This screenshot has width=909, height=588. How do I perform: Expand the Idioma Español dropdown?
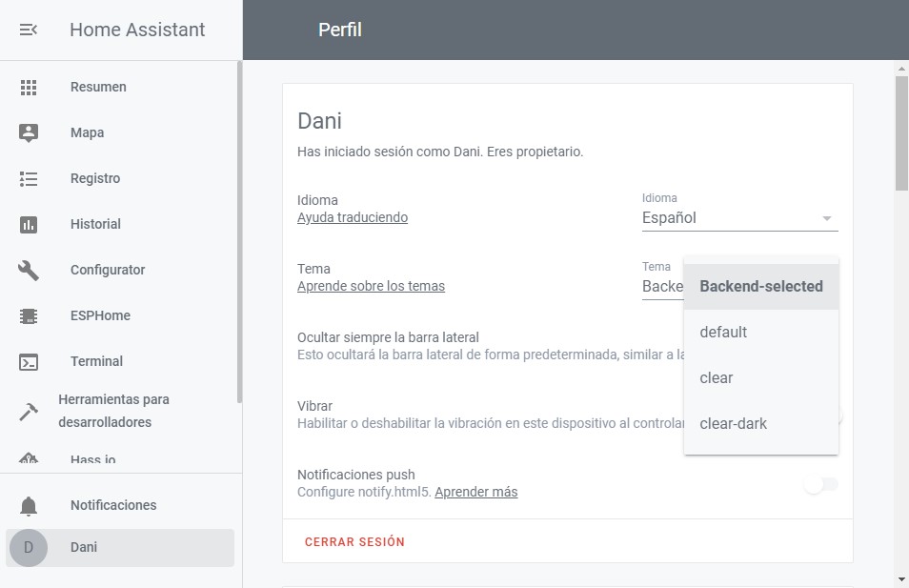pyautogui.click(x=739, y=218)
